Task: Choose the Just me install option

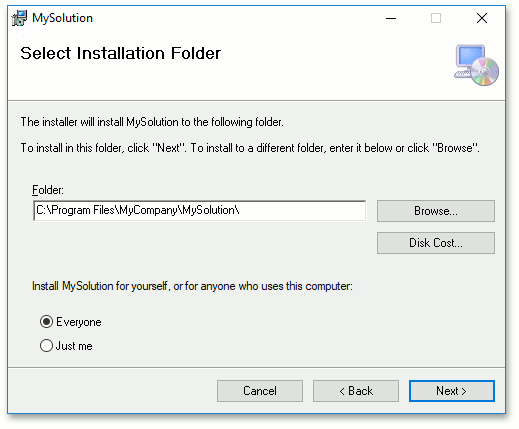Action: click(46, 346)
